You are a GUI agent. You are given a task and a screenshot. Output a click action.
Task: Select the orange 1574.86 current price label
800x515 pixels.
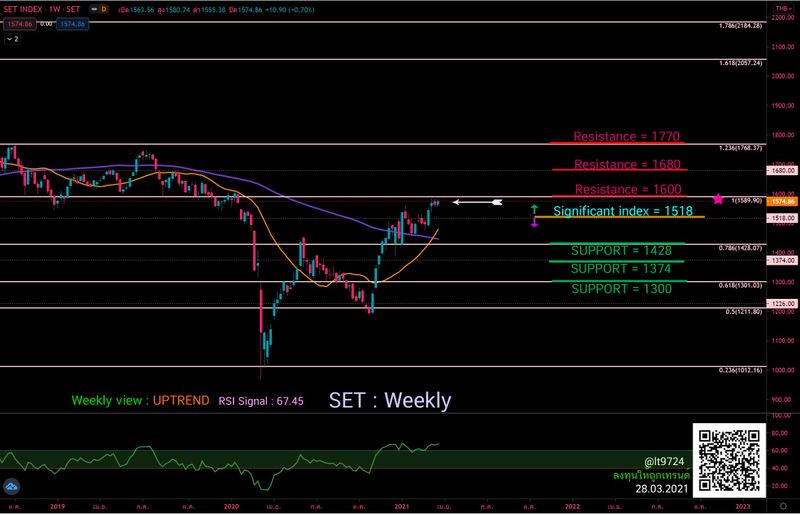click(782, 202)
